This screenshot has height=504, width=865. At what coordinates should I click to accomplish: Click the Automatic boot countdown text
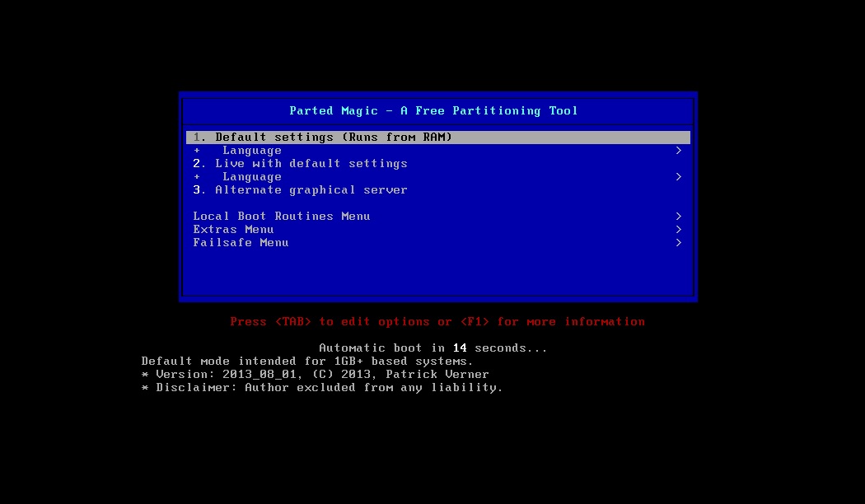click(433, 348)
